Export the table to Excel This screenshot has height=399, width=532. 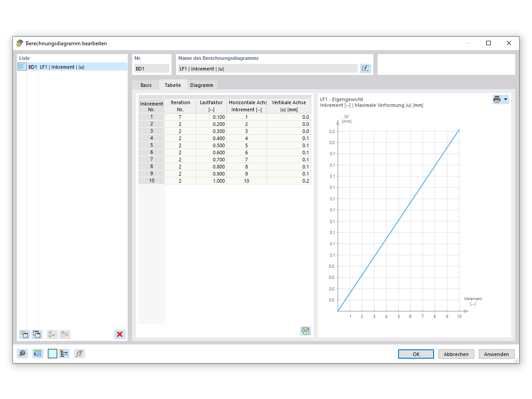(x=305, y=331)
